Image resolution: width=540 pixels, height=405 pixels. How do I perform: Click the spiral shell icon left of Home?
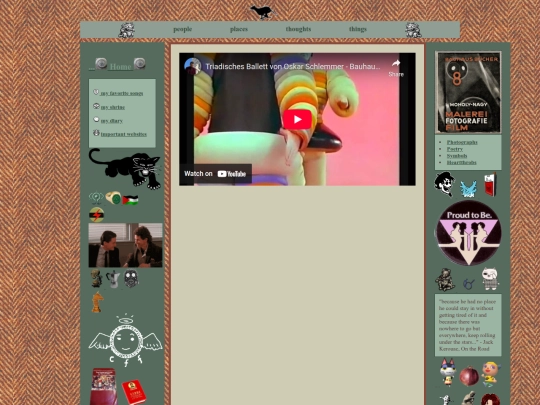pos(101,64)
